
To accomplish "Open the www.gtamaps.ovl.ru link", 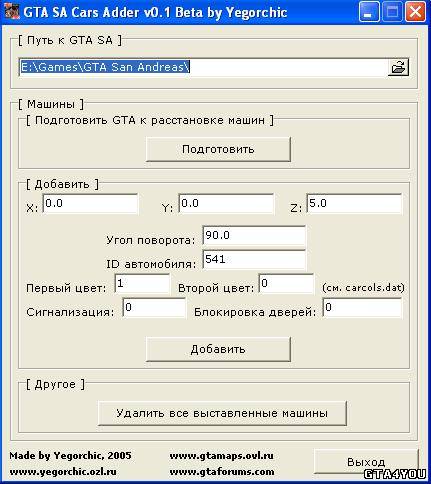I will [x=222, y=456].
